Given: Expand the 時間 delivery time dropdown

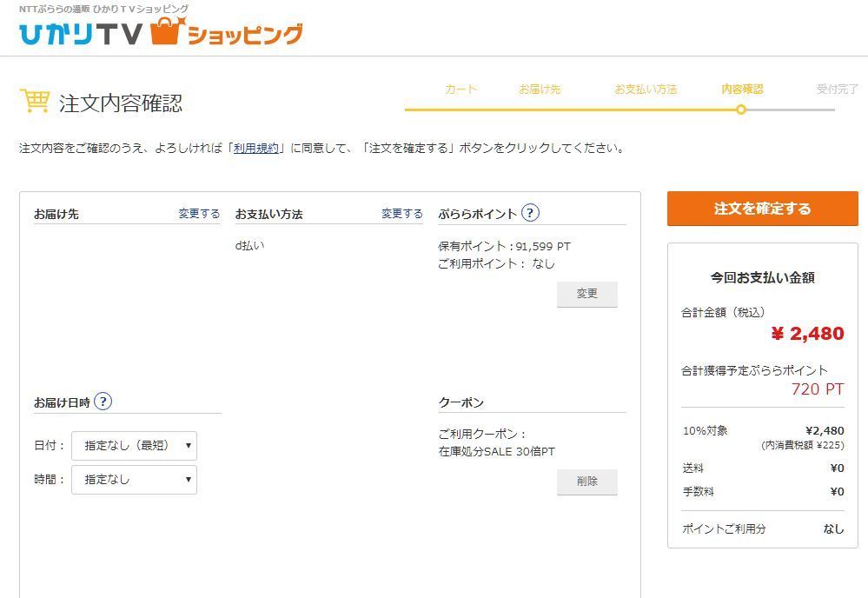Looking at the screenshot, I should (x=134, y=479).
